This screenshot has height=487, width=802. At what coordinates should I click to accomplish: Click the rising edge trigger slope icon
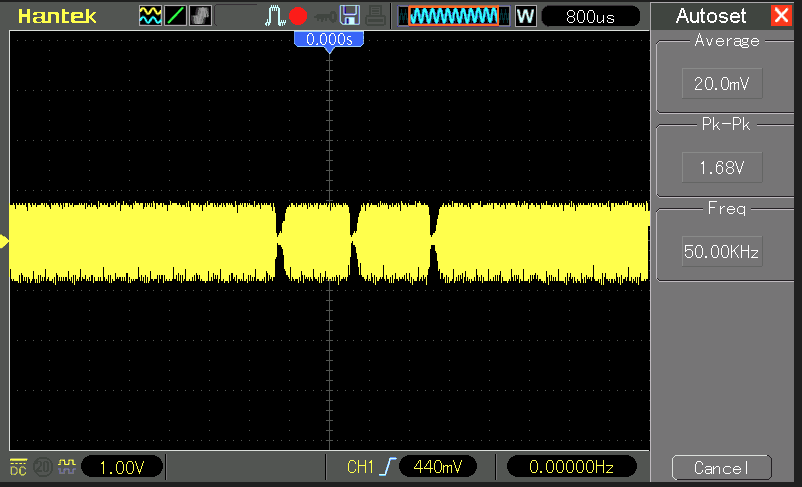click(389, 467)
